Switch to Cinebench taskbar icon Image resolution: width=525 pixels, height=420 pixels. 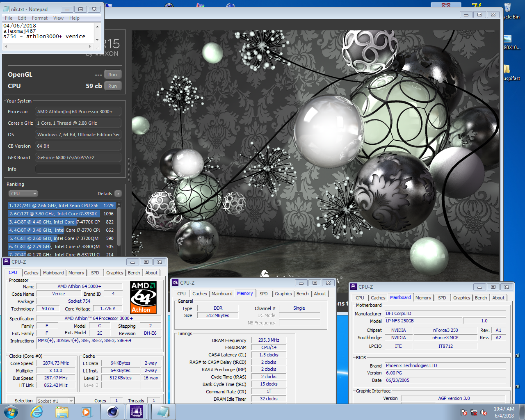113,412
